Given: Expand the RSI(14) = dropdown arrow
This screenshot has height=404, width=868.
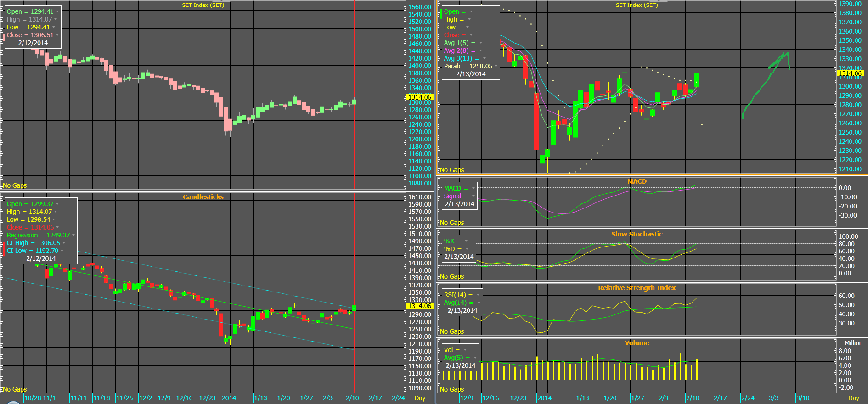Looking at the screenshot, I should (478, 295).
